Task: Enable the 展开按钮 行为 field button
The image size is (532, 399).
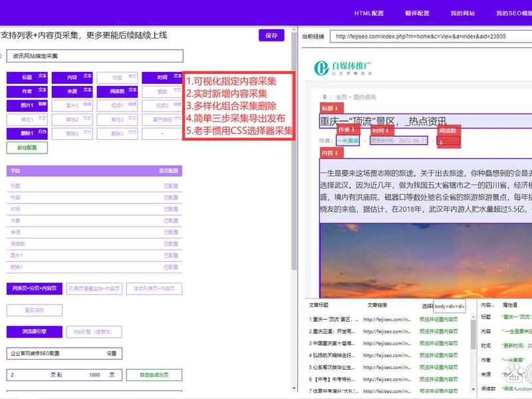Action: point(162,120)
